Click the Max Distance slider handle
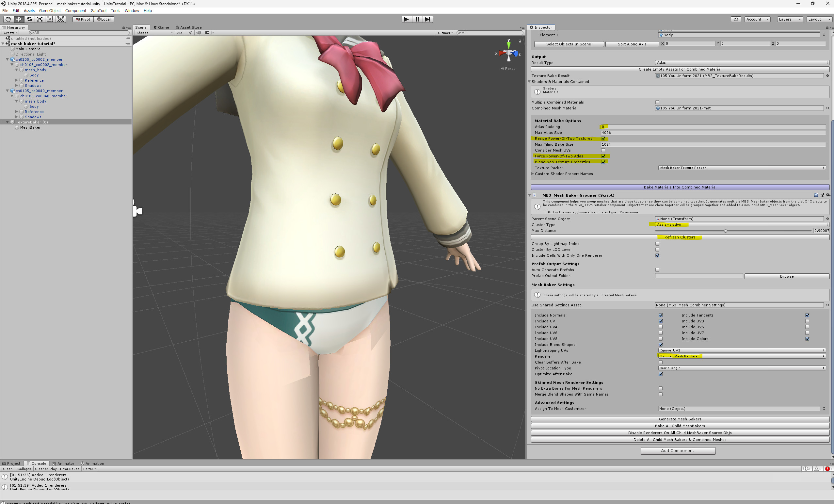The height and width of the screenshot is (504, 834). pos(725,231)
